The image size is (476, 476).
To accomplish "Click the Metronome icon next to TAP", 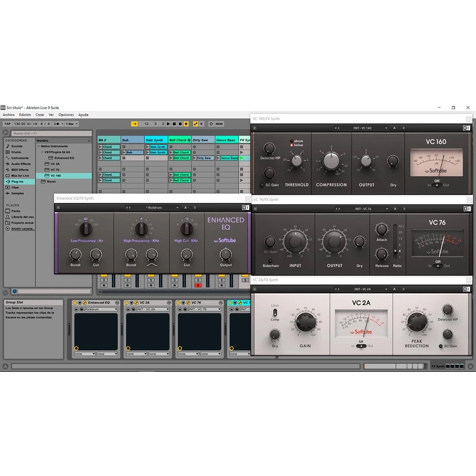I will 57,124.
